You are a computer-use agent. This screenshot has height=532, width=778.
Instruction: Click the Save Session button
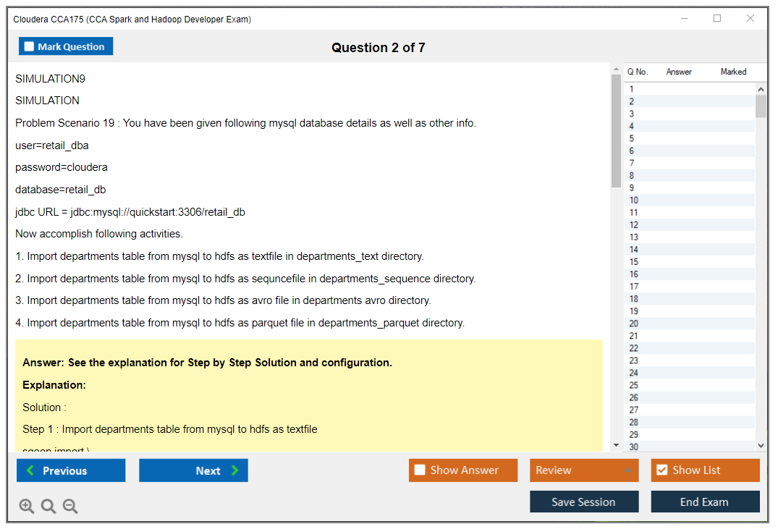click(583, 502)
